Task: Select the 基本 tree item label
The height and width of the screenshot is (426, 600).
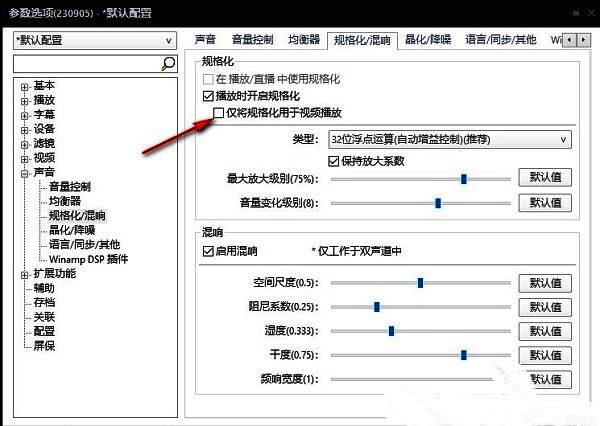Action: [44, 86]
